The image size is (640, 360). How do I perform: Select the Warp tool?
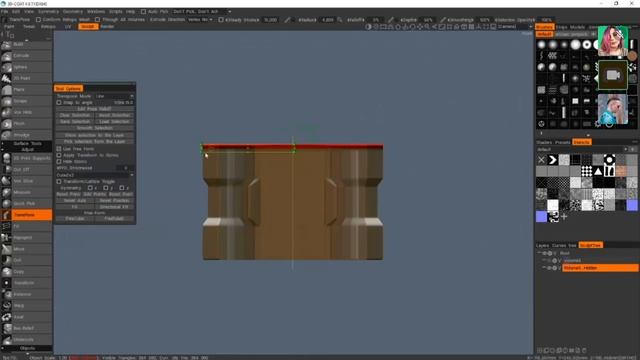tap(26, 306)
